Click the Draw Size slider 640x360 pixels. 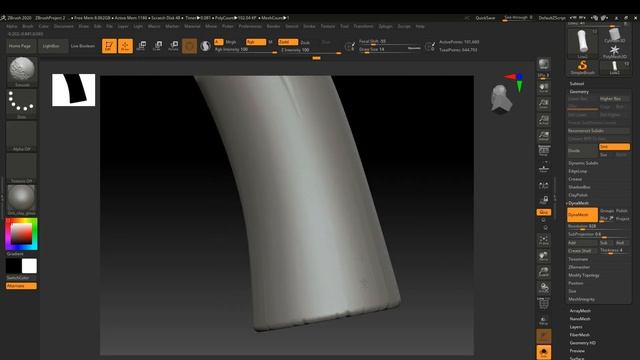390,49
